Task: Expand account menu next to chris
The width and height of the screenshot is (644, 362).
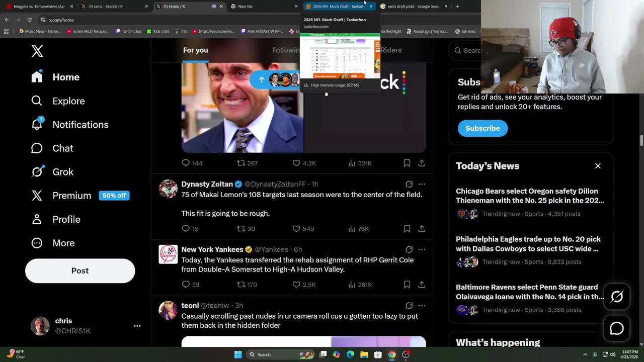Action: point(137,326)
